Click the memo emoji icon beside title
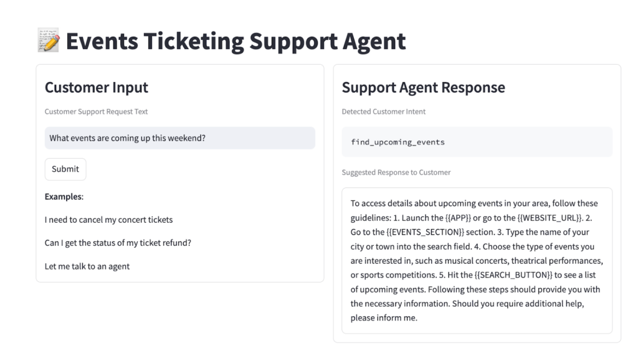638x364 pixels. click(48, 42)
